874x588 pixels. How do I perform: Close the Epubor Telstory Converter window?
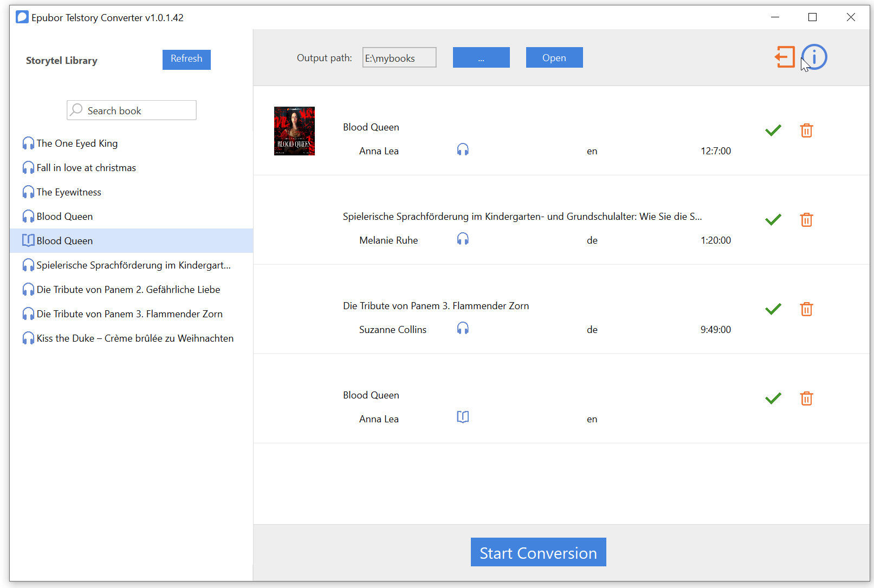point(851,17)
